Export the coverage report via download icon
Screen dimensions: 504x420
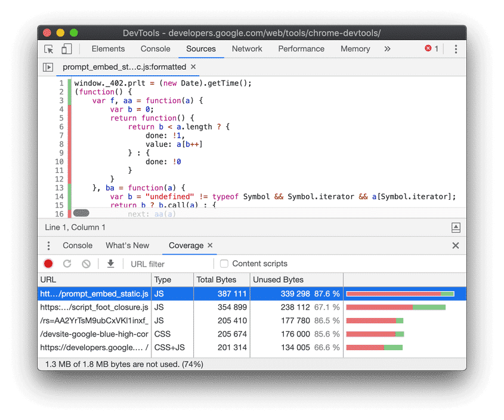pyautogui.click(x=110, y=263)
